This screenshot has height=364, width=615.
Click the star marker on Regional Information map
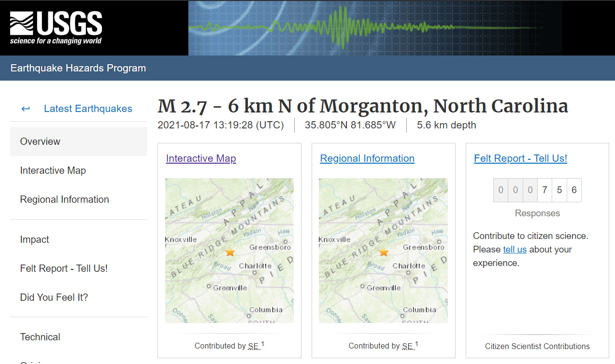pos(384,252)
